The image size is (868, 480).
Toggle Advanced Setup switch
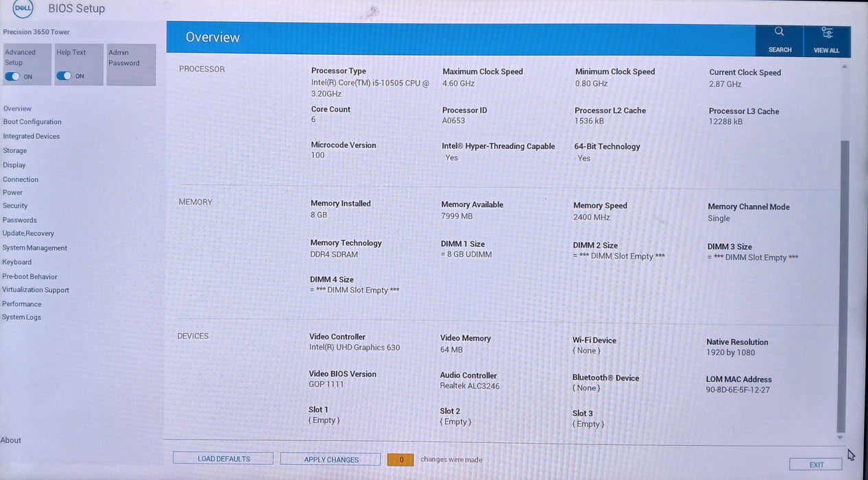tap(12, 76)
